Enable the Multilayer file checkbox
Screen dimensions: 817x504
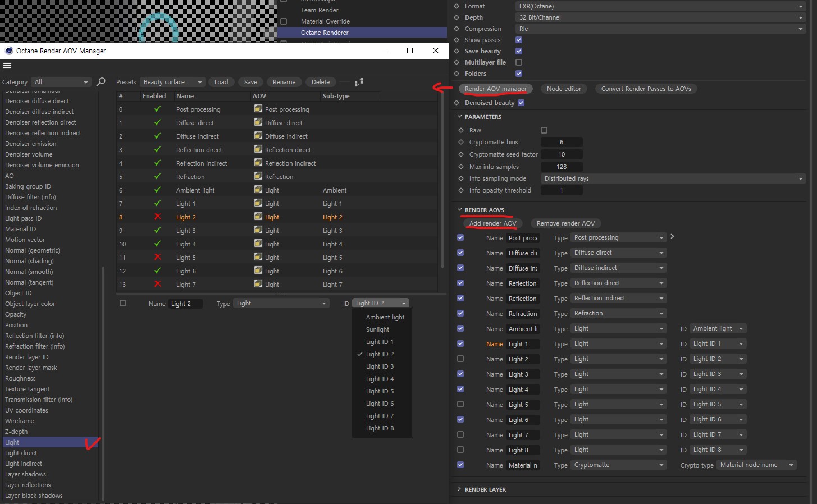coord(519,62)
